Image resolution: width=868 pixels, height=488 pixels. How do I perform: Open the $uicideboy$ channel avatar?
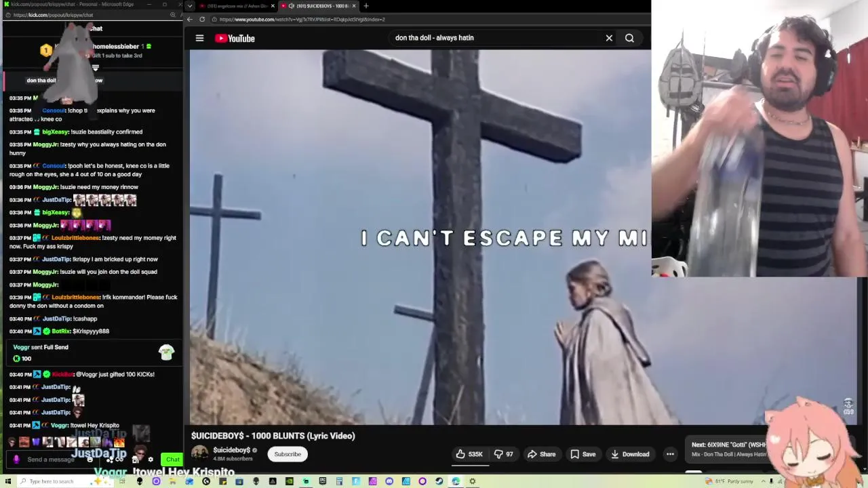[199, 453]
